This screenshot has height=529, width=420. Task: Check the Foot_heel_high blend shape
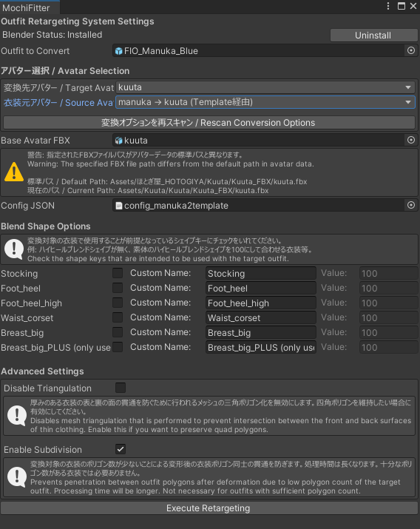click(x=118, y=303)
